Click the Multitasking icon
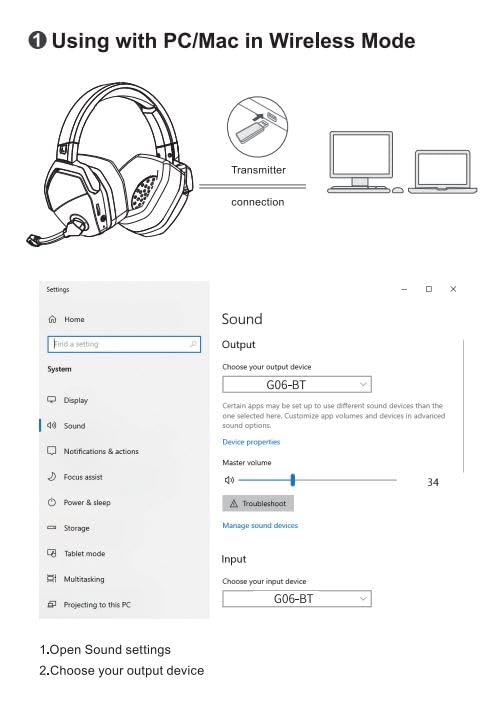Screen dimensions: 503x726 (x=52, y=578)
